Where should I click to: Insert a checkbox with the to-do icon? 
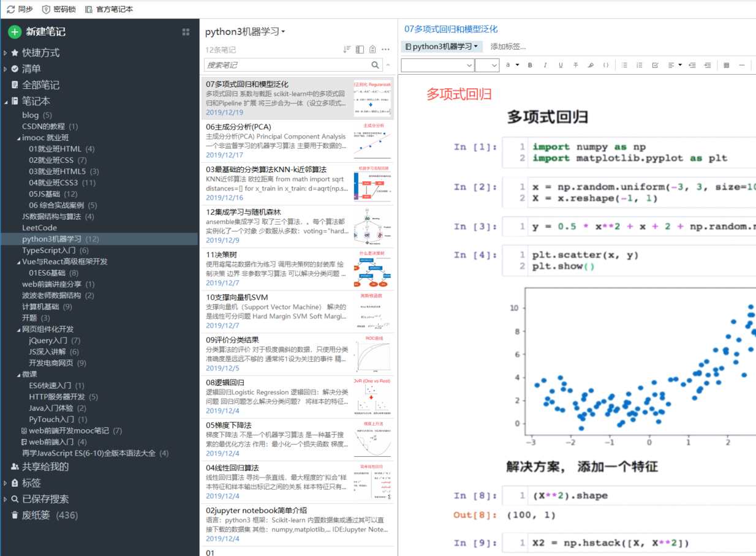(655, 65)
